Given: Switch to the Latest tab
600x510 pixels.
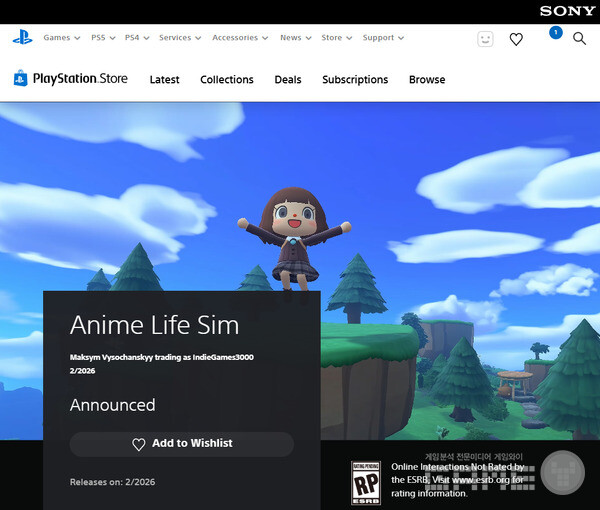Looking at the screenshot, I should (164, 80).
